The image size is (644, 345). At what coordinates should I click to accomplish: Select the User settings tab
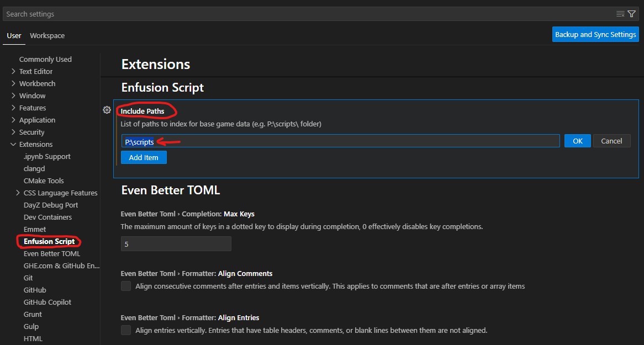(x=14, y=36)
